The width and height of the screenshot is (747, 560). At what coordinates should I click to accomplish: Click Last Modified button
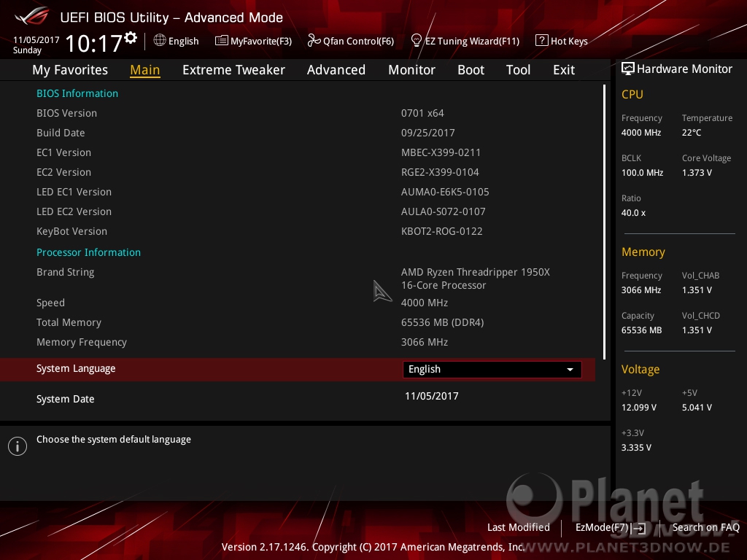click(519, 527)
